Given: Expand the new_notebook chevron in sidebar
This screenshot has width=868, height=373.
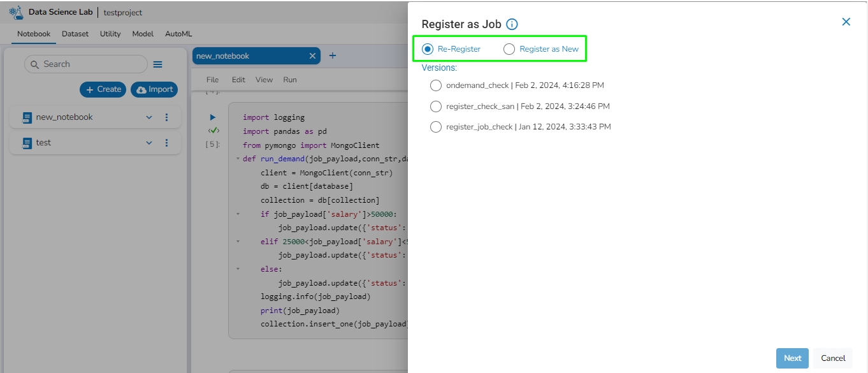Looking at the screenshot, I should point(149,117).
